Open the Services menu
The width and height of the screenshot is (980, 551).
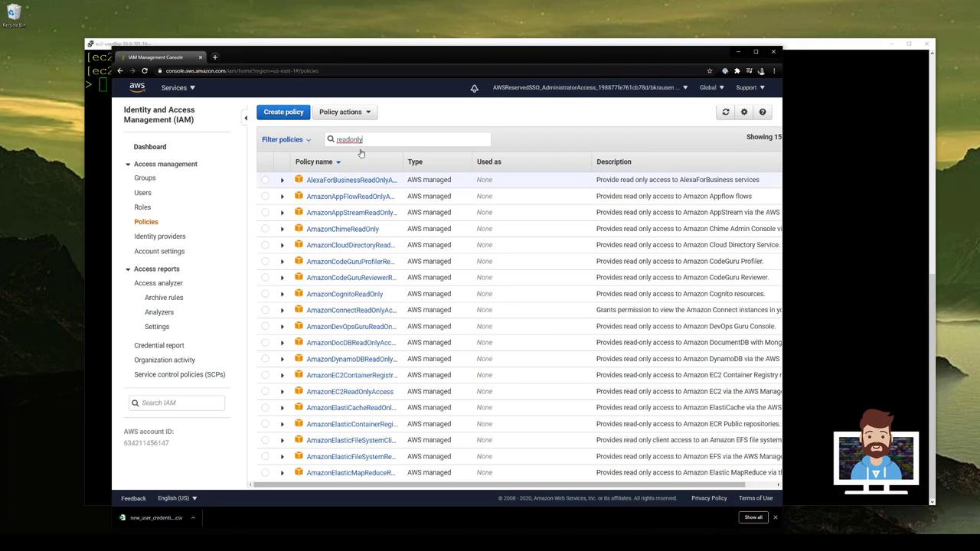178,87
